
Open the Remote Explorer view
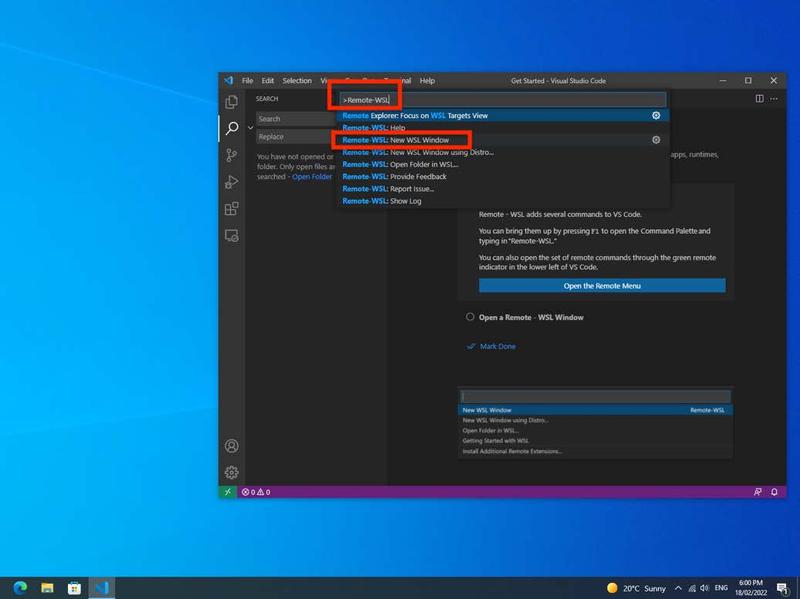click(232, 236)
